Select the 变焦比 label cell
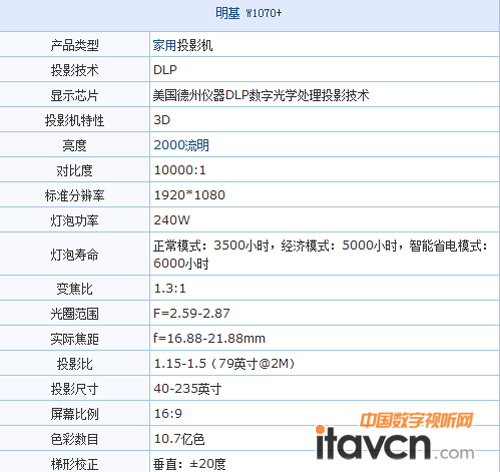500x472 pixels. [74, 288]
